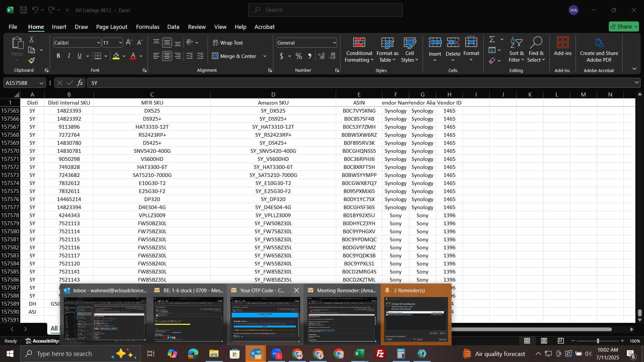The image size is (644, 362).
Task: Click Create and Share Adobe PDF
Action: click(599, 50)
